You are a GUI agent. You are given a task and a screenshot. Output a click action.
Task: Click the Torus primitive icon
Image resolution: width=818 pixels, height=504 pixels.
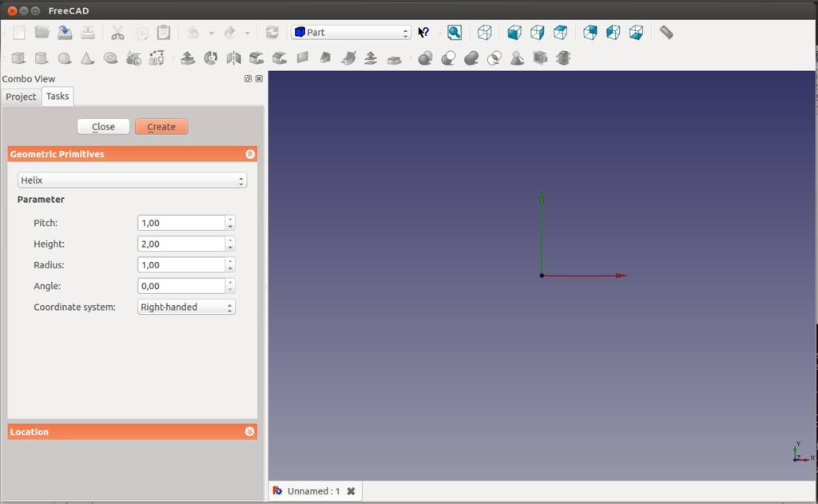click(111, 58)
